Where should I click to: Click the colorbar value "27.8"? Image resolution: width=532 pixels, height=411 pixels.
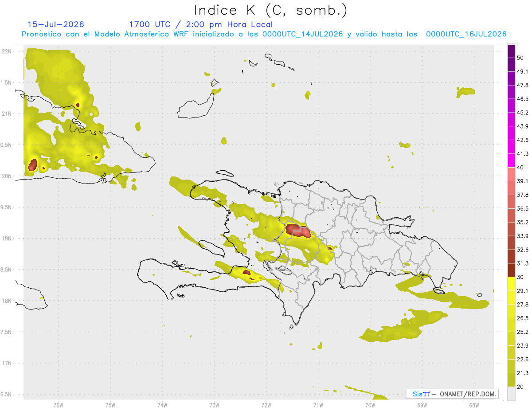tap(523, 304)
